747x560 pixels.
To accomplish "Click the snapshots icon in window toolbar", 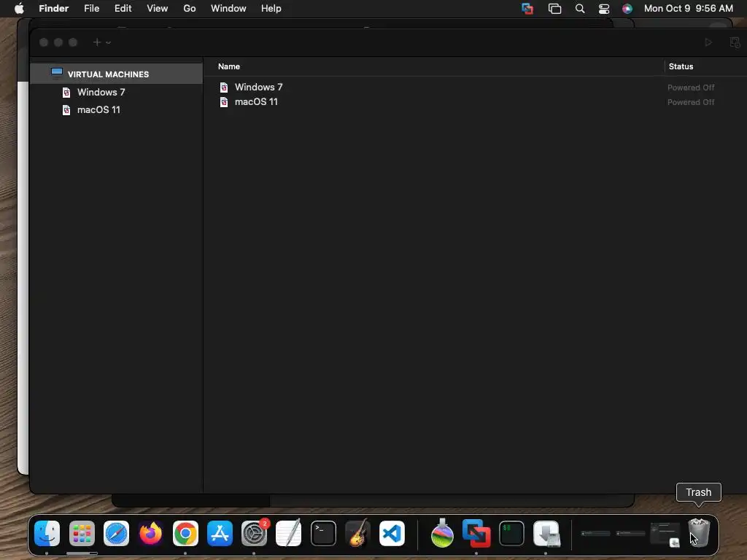I will tap(735, 42).
